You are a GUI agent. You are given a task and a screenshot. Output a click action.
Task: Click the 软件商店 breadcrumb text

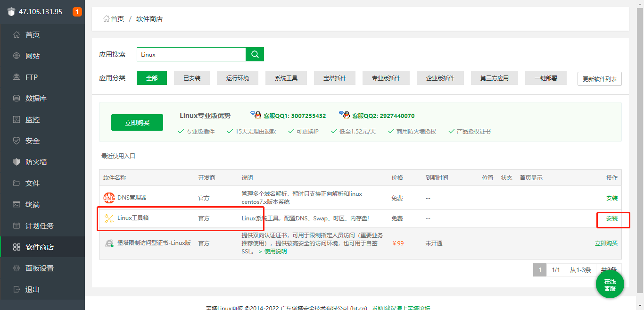coord(149,19)
